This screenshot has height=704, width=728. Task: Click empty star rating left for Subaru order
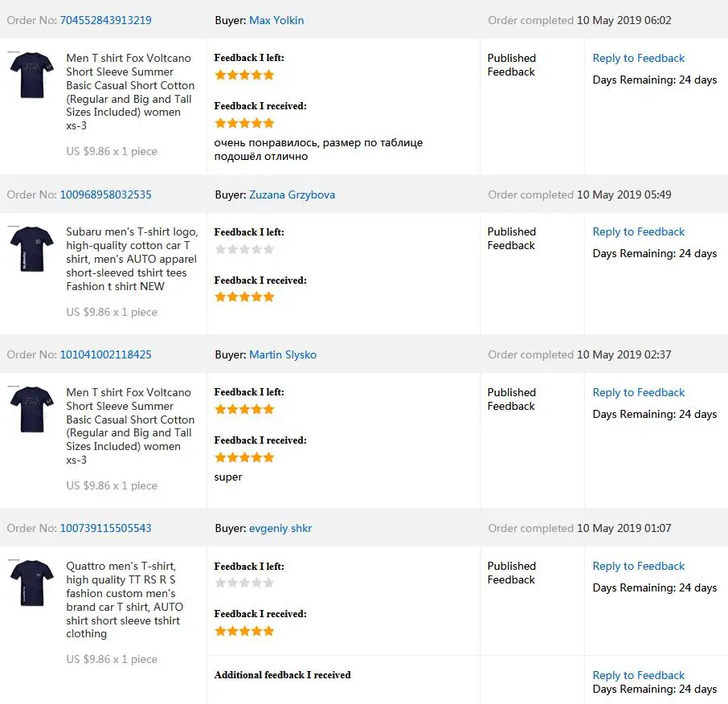244,249
